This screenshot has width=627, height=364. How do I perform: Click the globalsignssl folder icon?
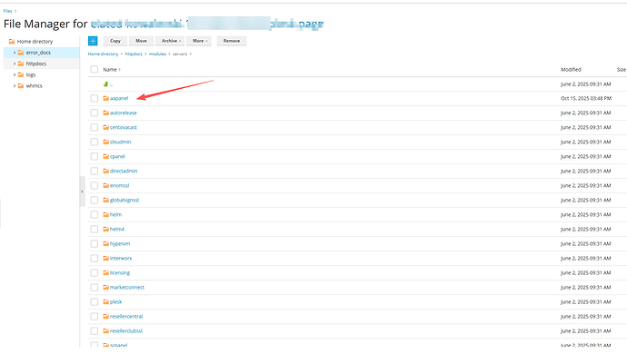click(105, 200)
